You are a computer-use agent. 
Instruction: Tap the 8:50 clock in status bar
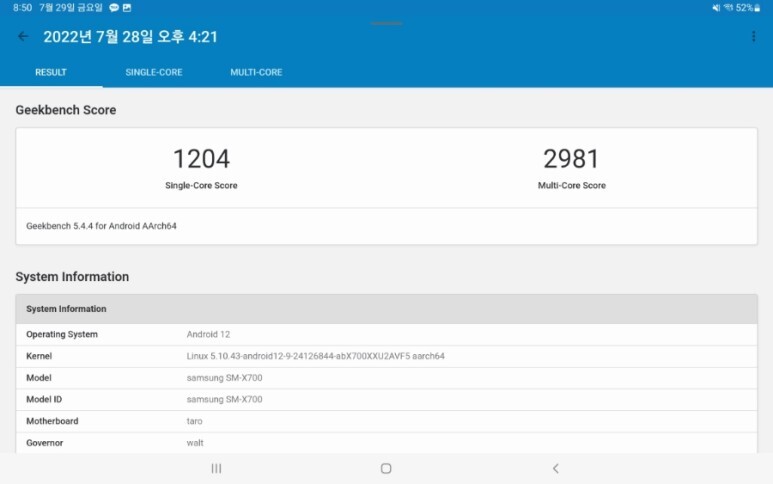click(22, 8)
